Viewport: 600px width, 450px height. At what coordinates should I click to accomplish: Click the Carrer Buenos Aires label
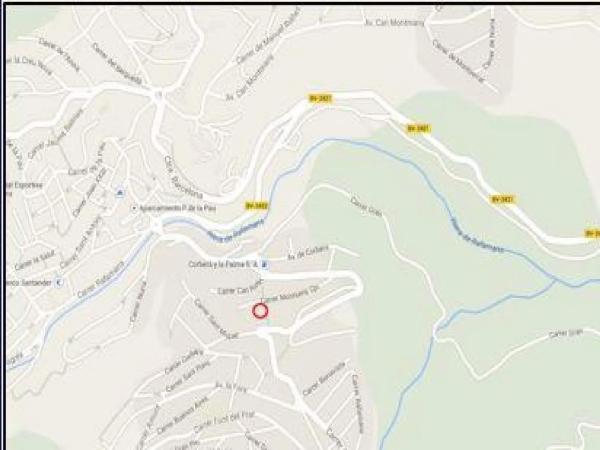[x=182, y=415]
